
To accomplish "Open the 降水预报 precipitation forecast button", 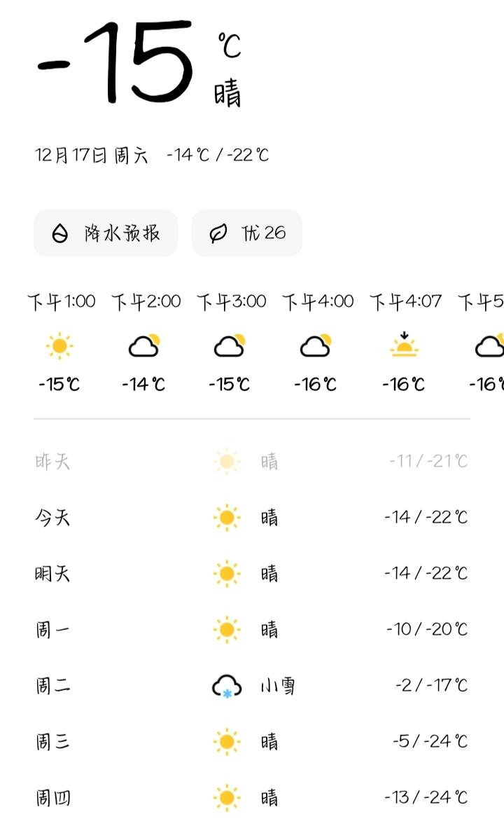I will 106,233.
